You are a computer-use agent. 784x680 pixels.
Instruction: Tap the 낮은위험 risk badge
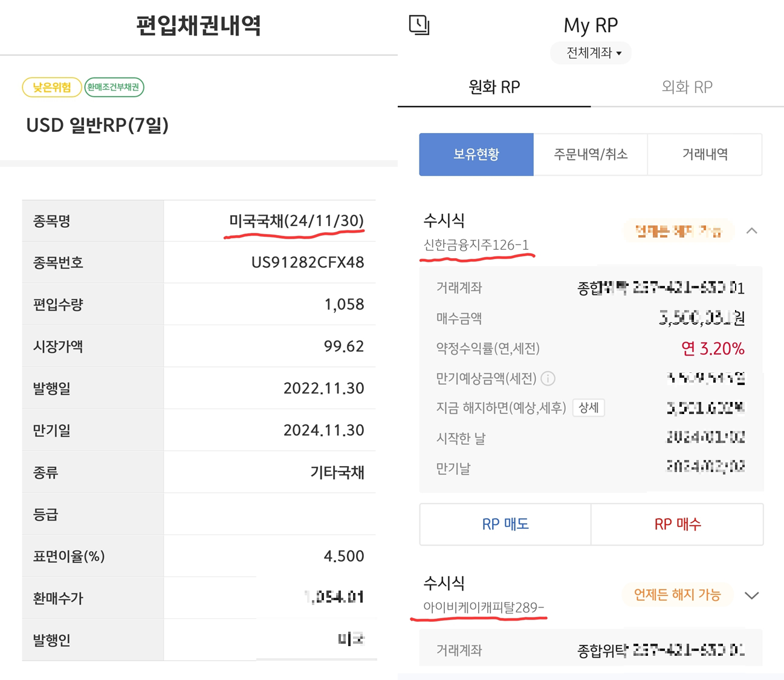point(52,87)
